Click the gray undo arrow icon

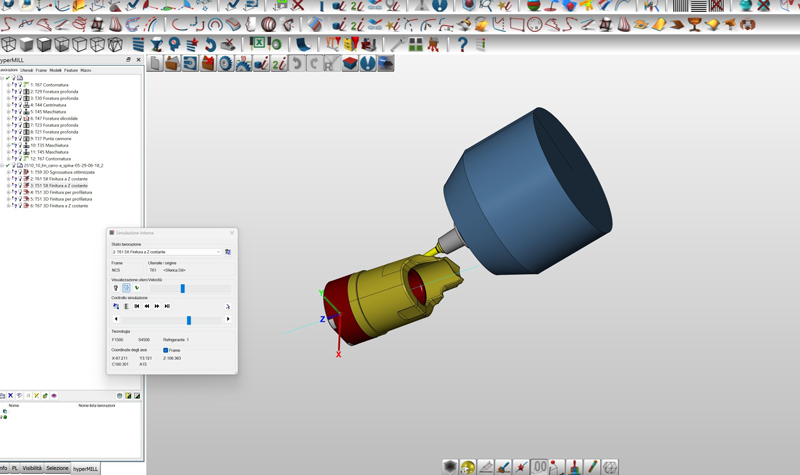296,63
